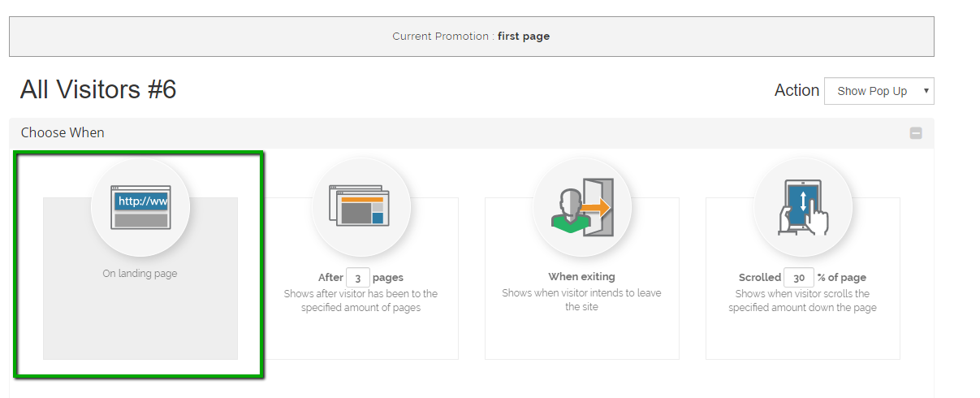The width and height of the screenshot is (980, 398).
Task: Click the pages count input field
Action: [357, 278]
